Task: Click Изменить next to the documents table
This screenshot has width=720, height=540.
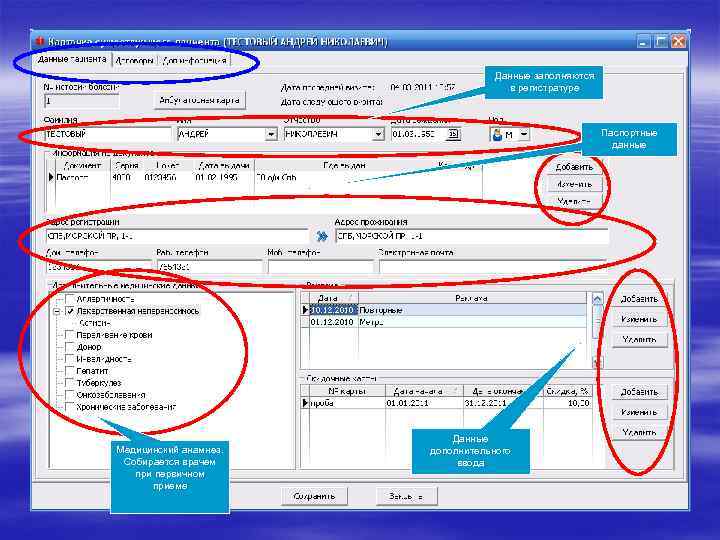Action: [x=574, y=184]
